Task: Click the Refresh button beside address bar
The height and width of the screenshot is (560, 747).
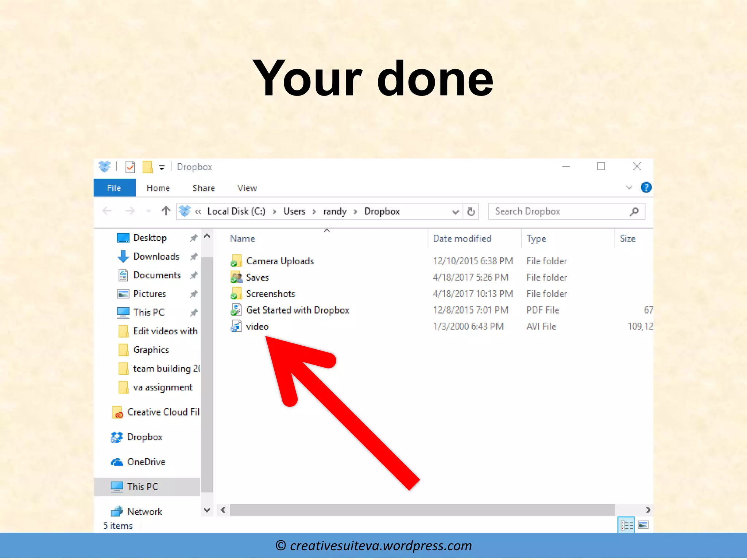Action: [x=471, y=211]
